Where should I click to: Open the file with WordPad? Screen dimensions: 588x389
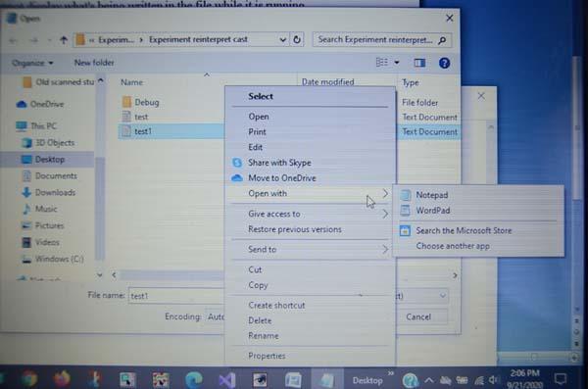point(433,211)
